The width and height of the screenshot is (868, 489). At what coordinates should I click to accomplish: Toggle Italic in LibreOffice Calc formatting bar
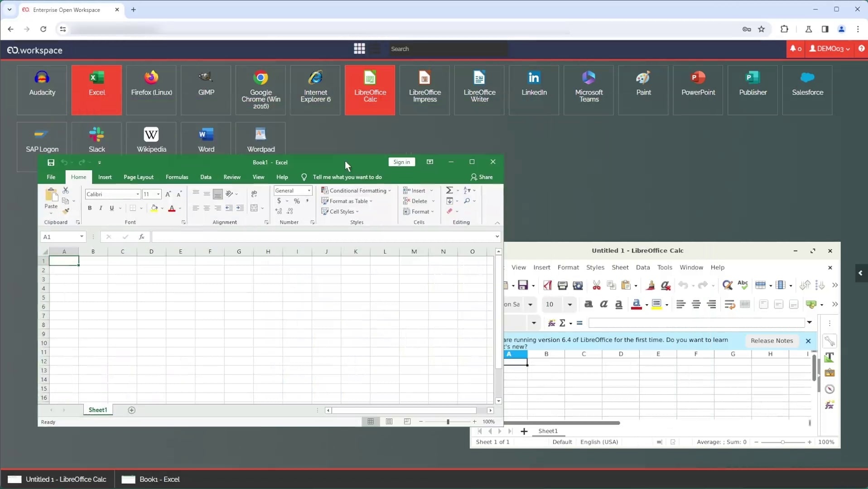coord(603,304)
